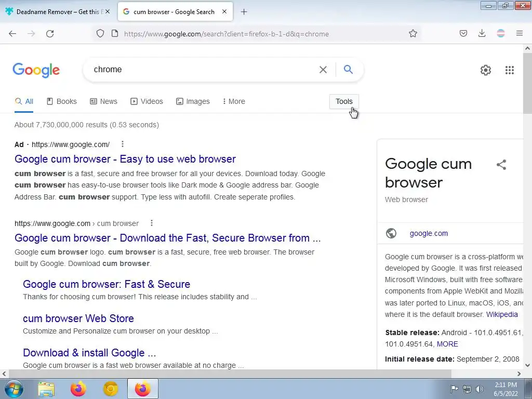532x399 pixels.
Task: Open the Windows Start menu
Action: pos(14,389)
